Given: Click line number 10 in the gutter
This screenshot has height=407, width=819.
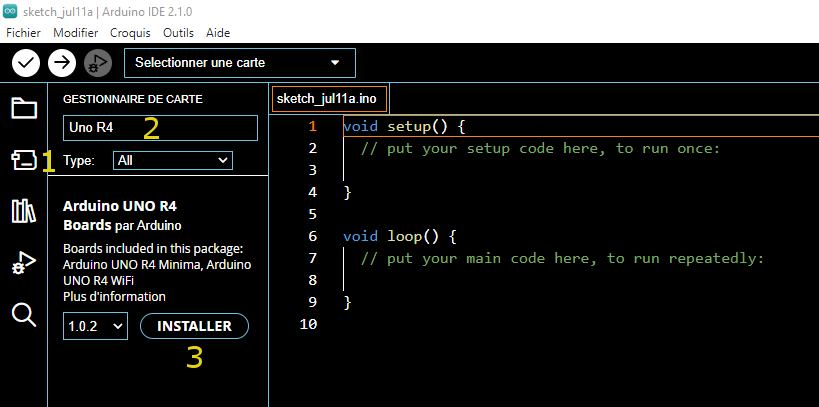Looking at the screenshot, I should (x=309, y=324).
